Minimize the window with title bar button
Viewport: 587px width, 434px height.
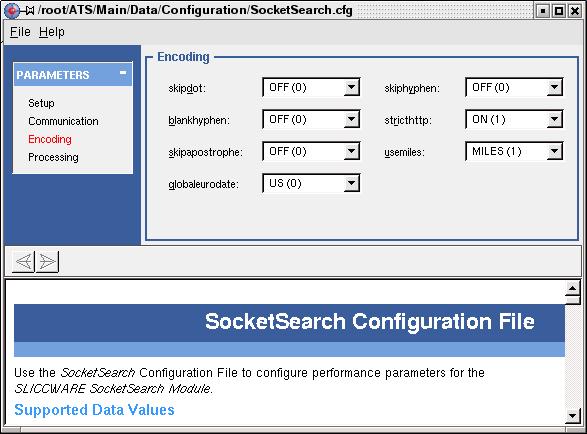543,11
